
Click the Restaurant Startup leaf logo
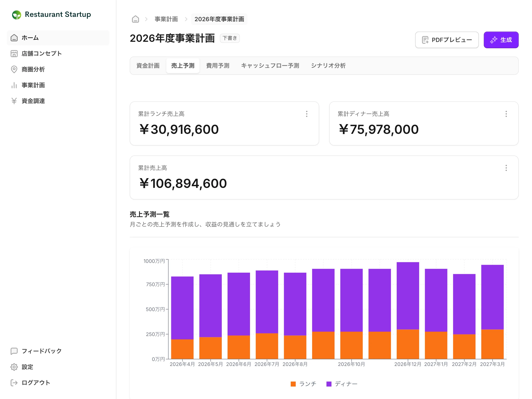click(17, 15)
